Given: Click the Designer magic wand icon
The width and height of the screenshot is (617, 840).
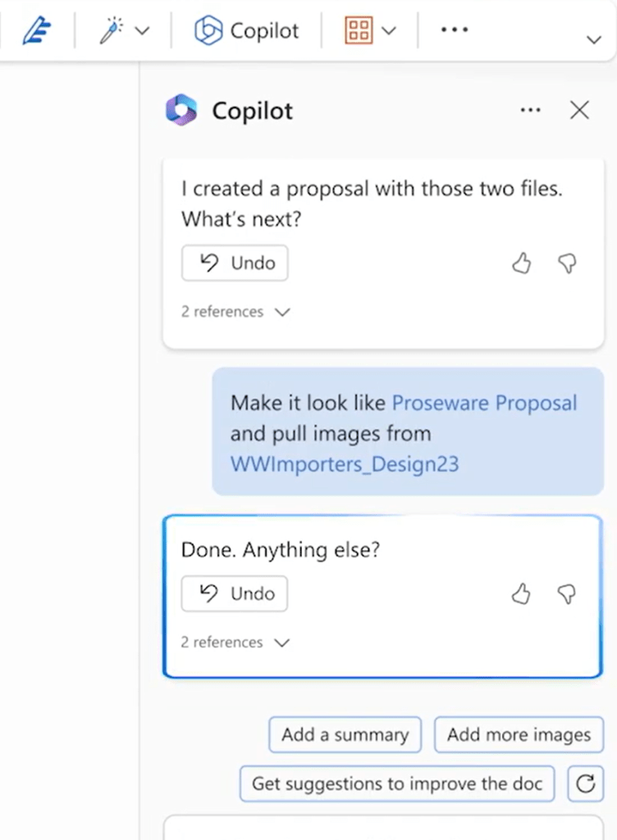Looking at the screenshot, I should (x=109, y=31).
